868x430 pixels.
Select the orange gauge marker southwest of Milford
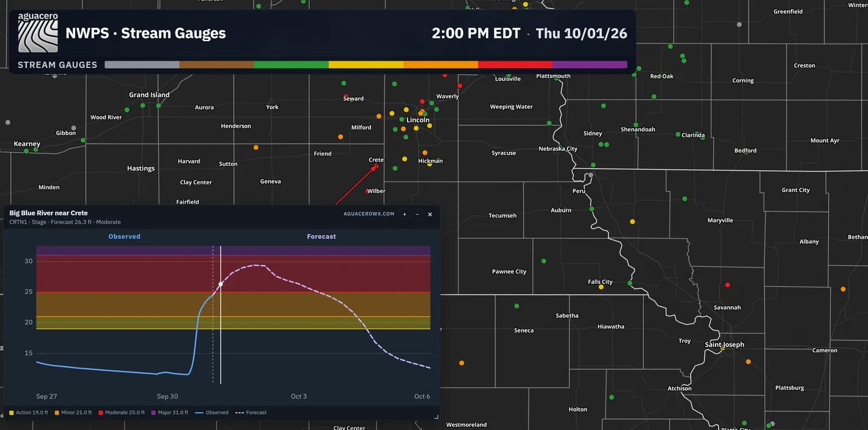coord(341,137)
